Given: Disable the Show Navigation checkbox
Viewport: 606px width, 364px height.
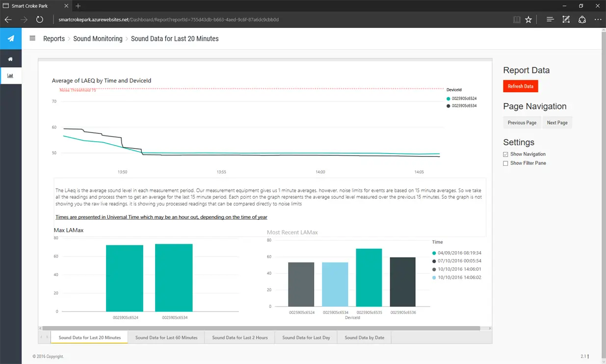Looking at the screenshot, I should (505, 154).
